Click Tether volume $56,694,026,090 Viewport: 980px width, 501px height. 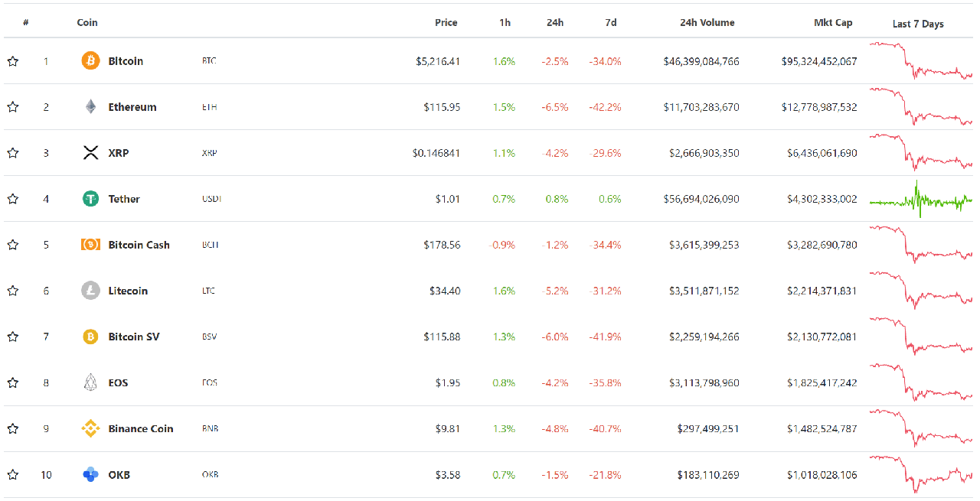[701, 199]
